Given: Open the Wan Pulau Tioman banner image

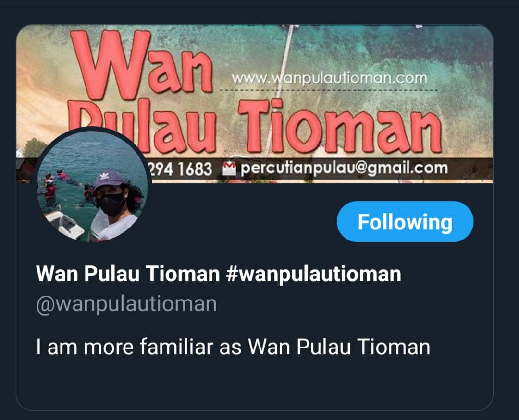Looking at the screenshot, I should pos(255,104).
